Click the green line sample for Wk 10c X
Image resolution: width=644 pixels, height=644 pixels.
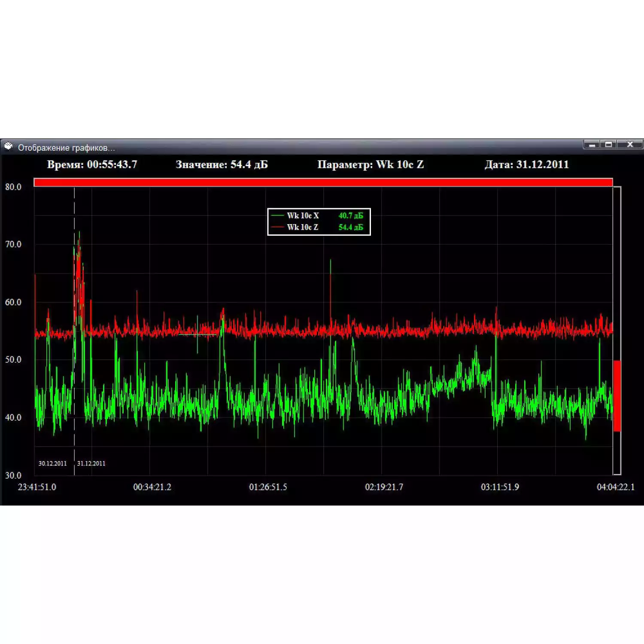pos(278,216)
